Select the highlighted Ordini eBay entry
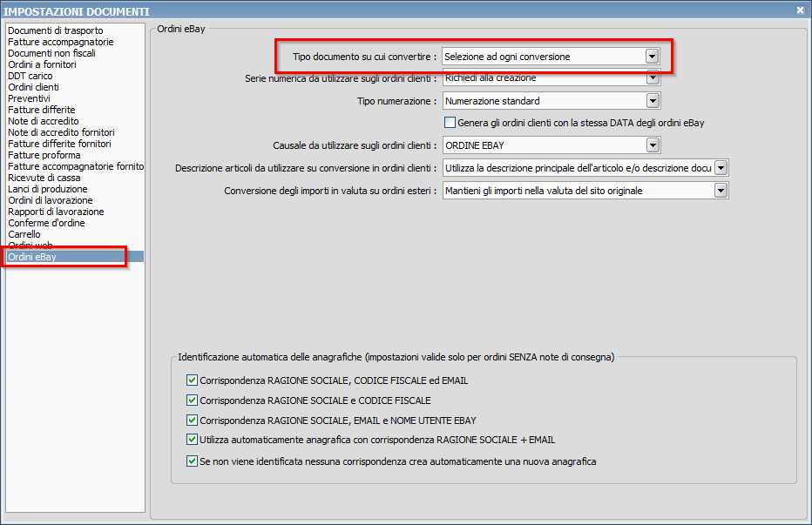The image size is (812, 525). 75,257
